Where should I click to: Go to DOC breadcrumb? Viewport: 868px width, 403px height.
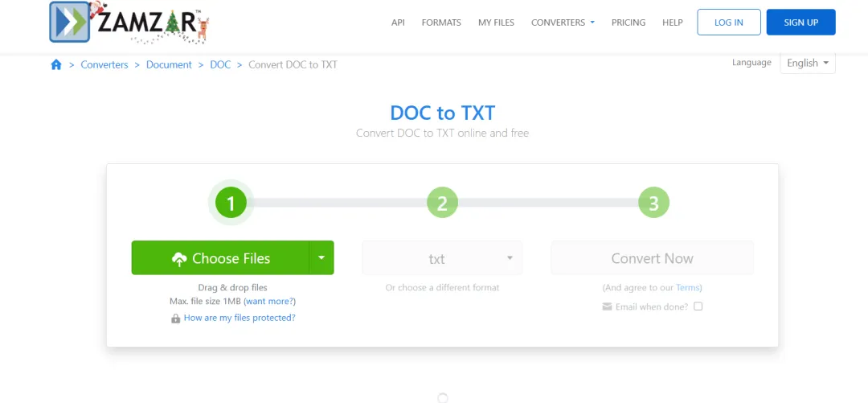click(220, 65)
